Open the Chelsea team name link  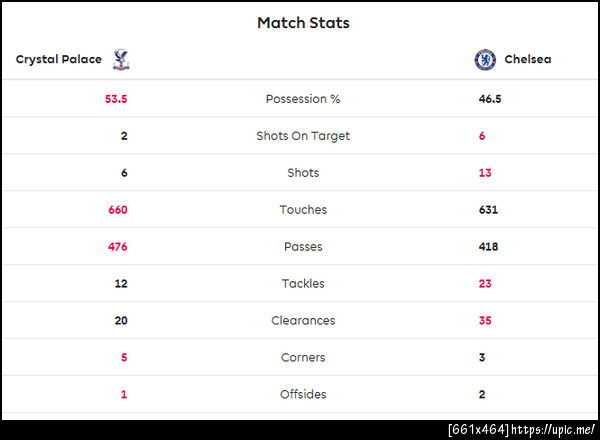tap(527, 60)
